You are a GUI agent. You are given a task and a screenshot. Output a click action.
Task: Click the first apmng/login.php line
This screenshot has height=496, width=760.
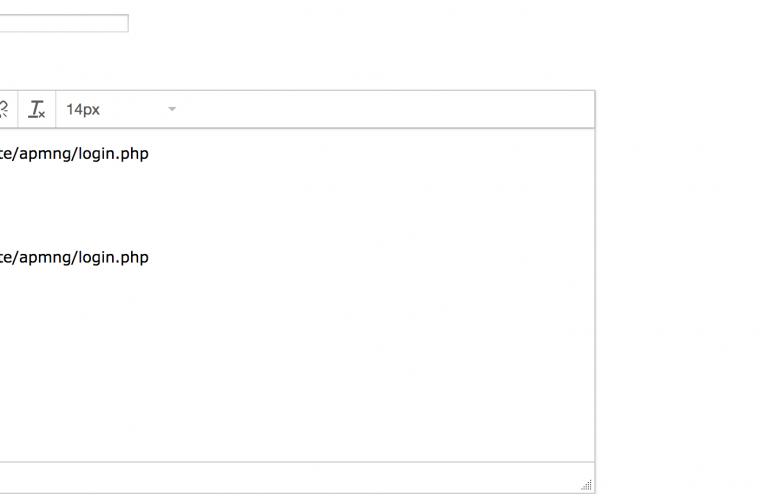click(x=74, y=154)
